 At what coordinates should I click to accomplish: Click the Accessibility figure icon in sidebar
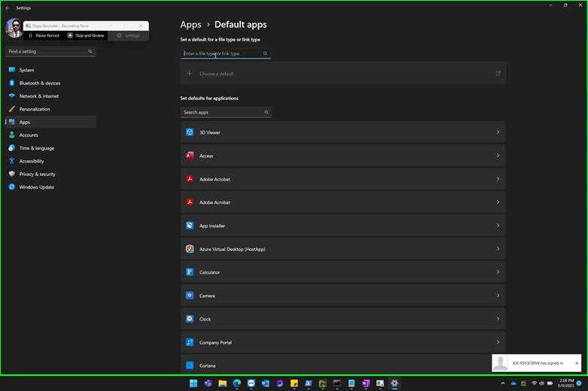pos(12,161)
